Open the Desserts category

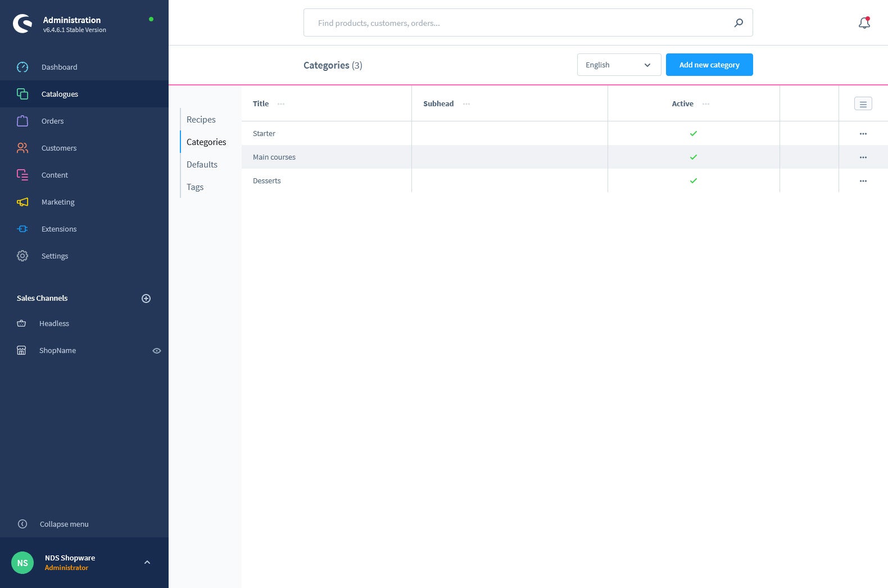coord(267,180)
